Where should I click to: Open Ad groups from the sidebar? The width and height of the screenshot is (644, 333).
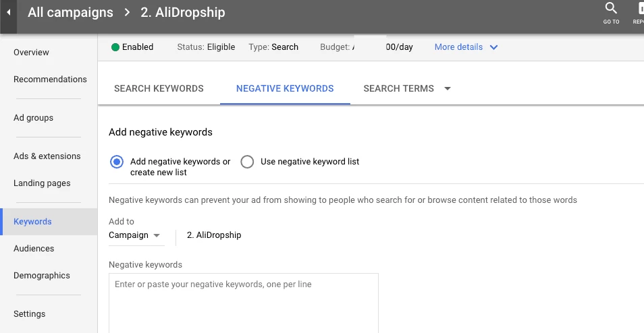[x=33, y=118]
